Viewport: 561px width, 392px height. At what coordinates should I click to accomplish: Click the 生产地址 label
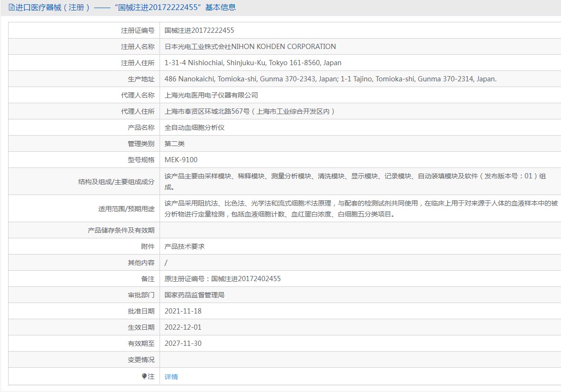(141, 79)
